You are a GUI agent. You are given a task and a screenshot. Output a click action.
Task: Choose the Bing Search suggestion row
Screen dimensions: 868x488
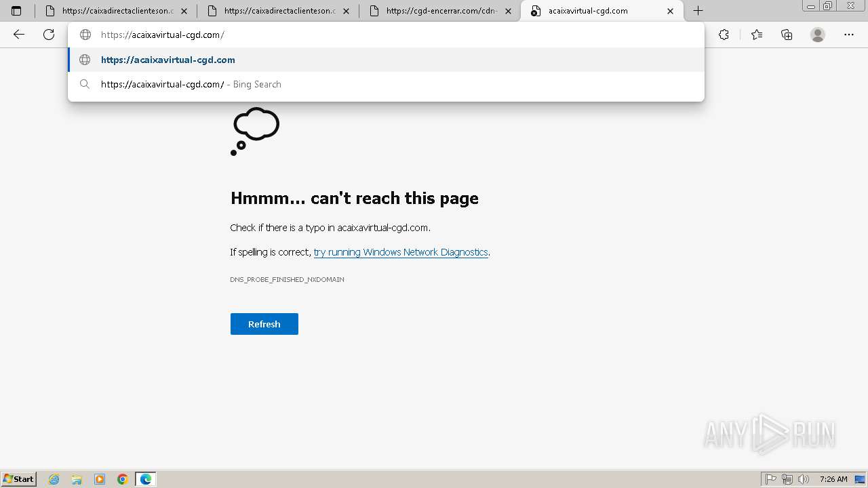point(387,84)
